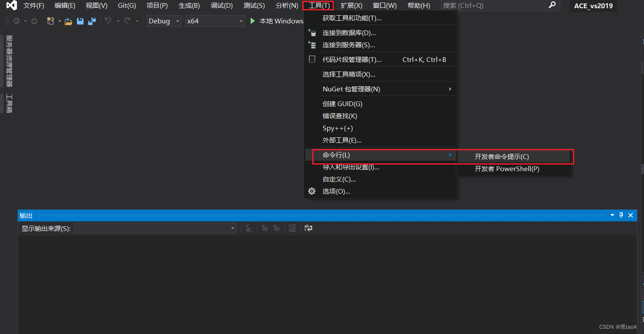This screenshot has width=644, height=334.
Task: Expand the undo history dropdown arrow
Action: point(118,21)
